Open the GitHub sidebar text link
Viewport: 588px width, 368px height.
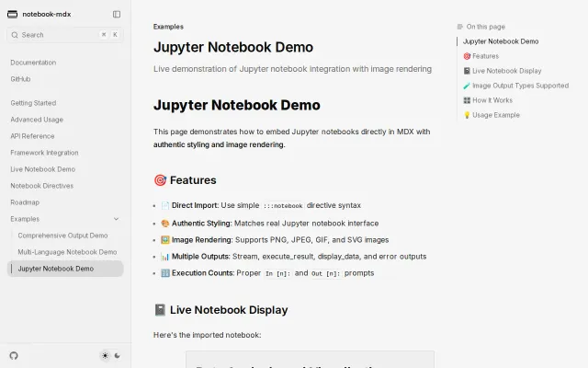(x=20, y=79)
